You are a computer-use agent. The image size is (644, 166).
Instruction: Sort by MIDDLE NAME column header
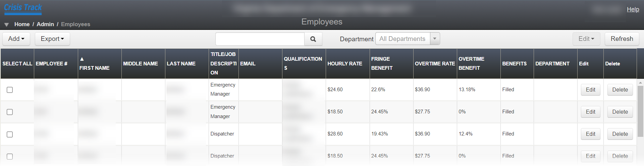click(143, 64)
